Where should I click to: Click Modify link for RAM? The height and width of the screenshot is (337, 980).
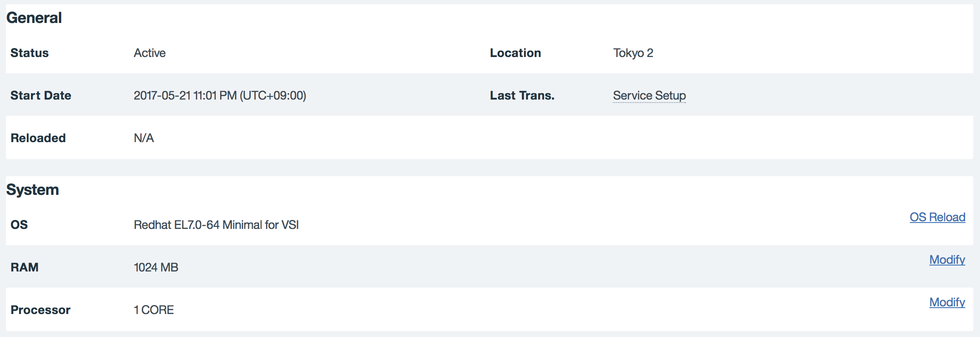(947, 260)
